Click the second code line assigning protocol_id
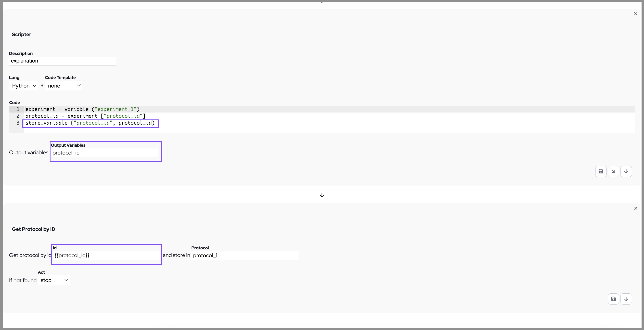 coord(85,116)
